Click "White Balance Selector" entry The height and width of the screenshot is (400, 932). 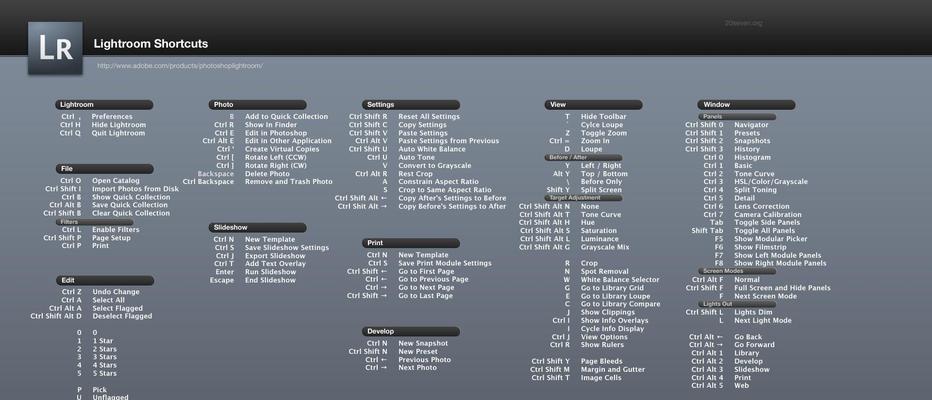click(x=620, y=280)
